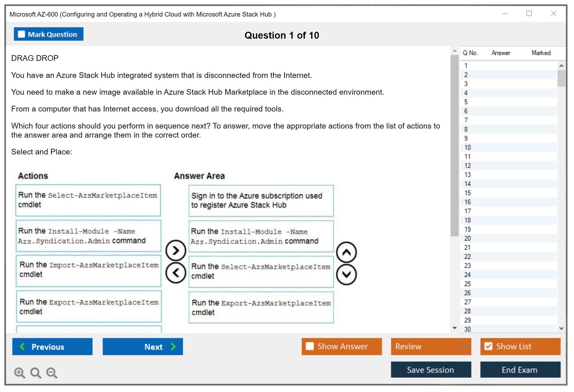Click the move-right arrow circle icon
Screen dimensions: 574x392
click(175, 250)
